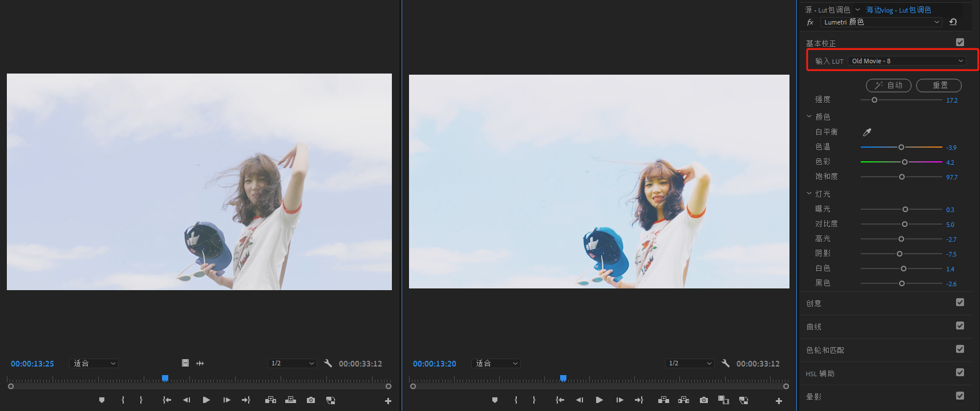Open Program monitor wrench settings
This screenshot has width=980, height=411.
point(726,363)
